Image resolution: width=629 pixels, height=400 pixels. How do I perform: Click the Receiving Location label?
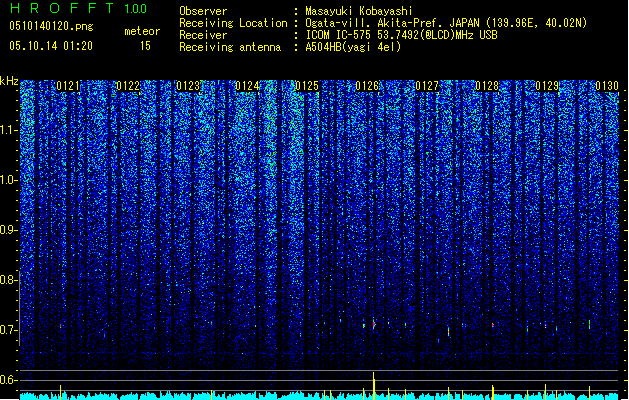pos(233,23)
